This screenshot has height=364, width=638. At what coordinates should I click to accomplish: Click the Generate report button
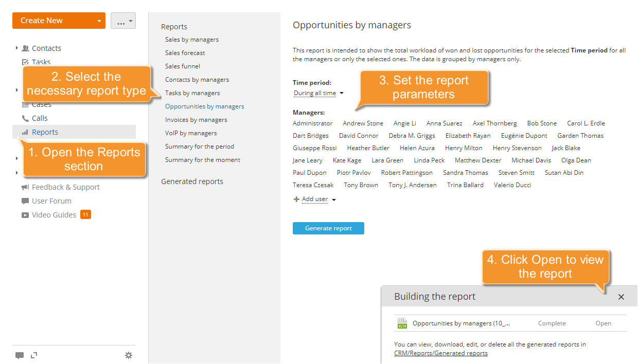[x=328, y=228]
